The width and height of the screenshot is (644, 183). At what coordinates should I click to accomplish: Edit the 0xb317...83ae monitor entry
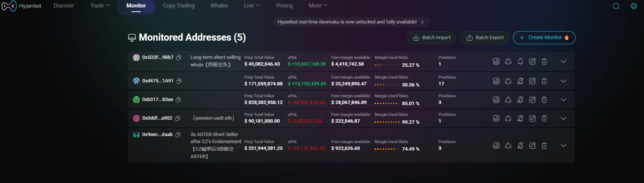(532, 100)
